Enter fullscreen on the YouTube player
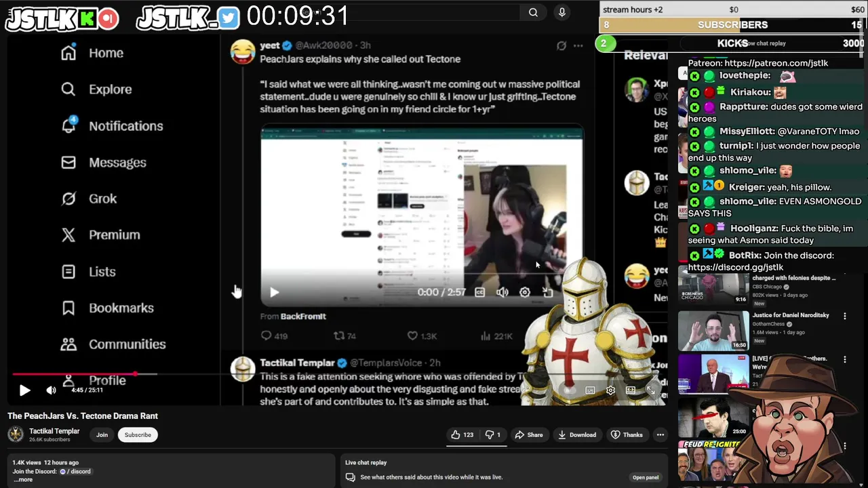868x488 pixels. 651,390
